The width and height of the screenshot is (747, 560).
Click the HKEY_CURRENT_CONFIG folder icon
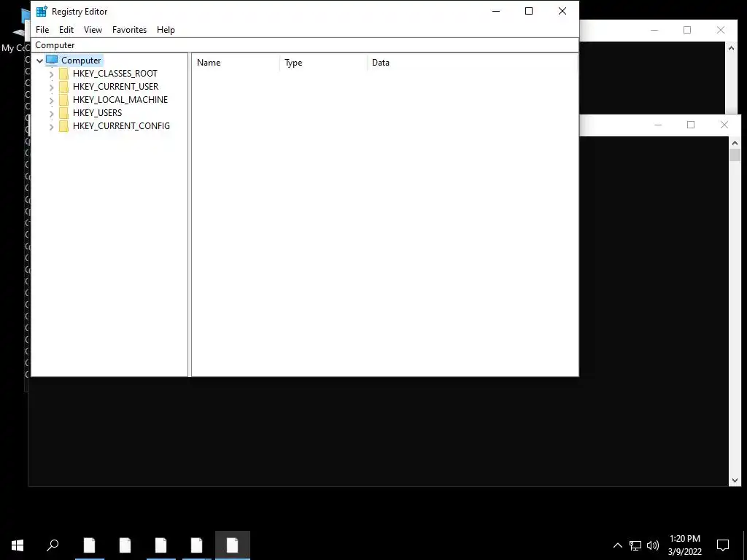click(x=64, y=125)
